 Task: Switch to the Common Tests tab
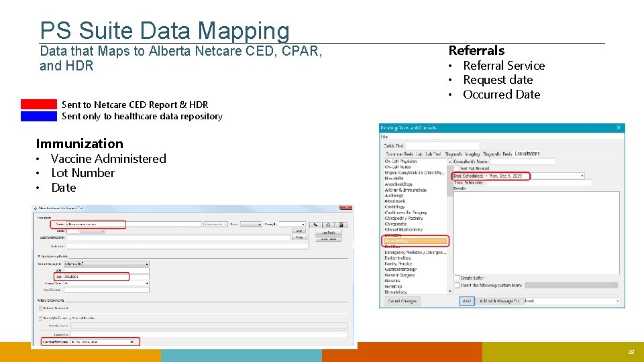[x=400, y=154]
